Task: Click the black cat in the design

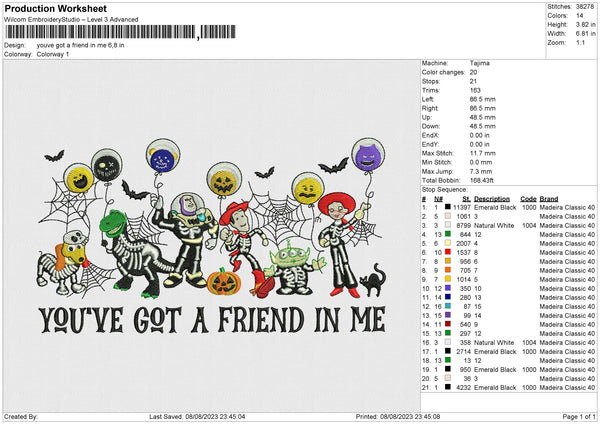Action: click(373, 281)
